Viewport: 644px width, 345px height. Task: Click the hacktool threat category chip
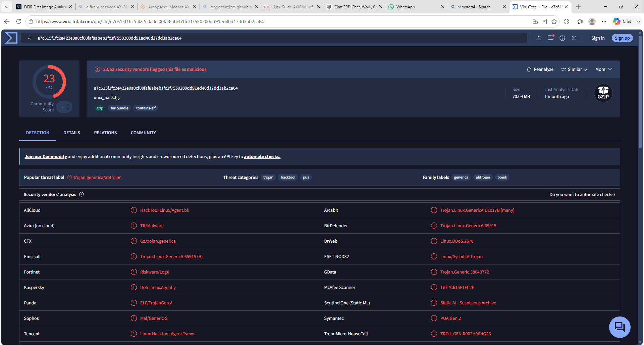pyautogui.click(x=288, y=177)
